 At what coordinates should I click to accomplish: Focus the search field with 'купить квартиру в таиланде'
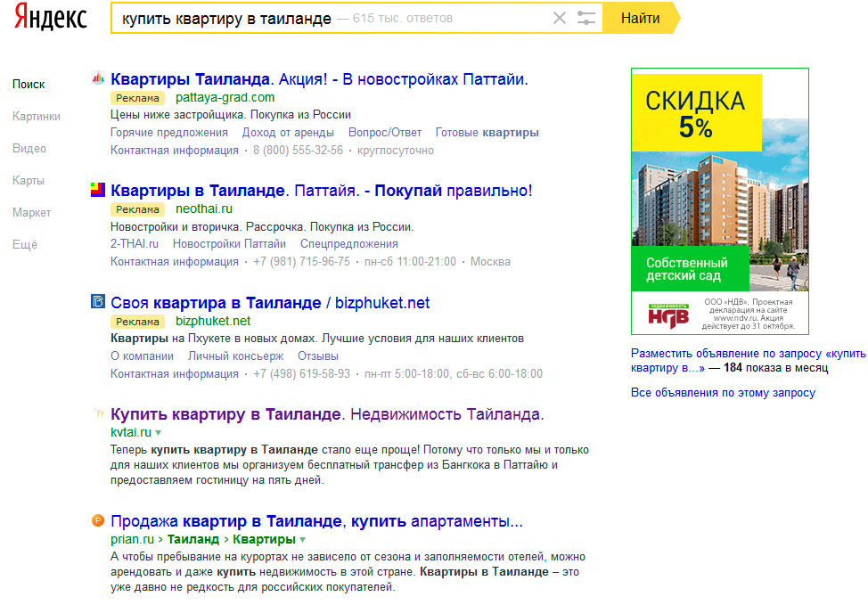[356, 19]
